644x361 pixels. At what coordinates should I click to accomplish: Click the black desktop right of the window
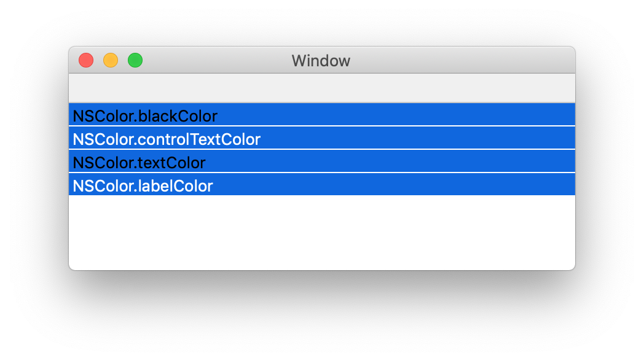(610, 160)
